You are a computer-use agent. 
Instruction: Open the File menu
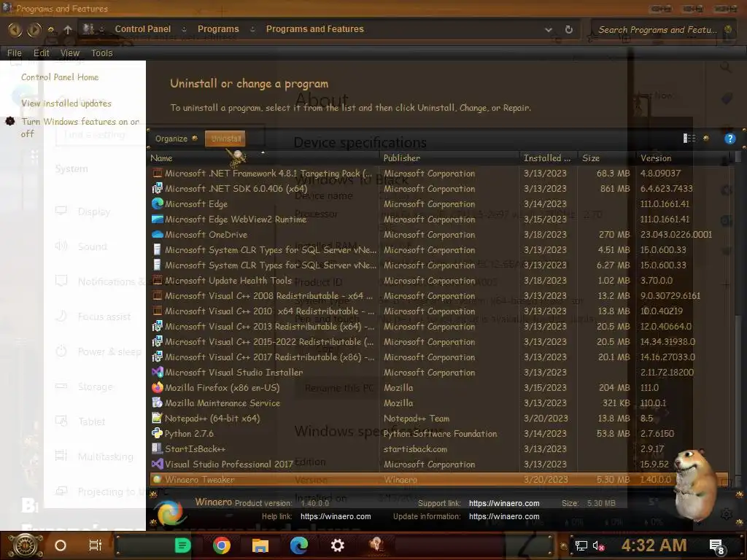point(15,52)
